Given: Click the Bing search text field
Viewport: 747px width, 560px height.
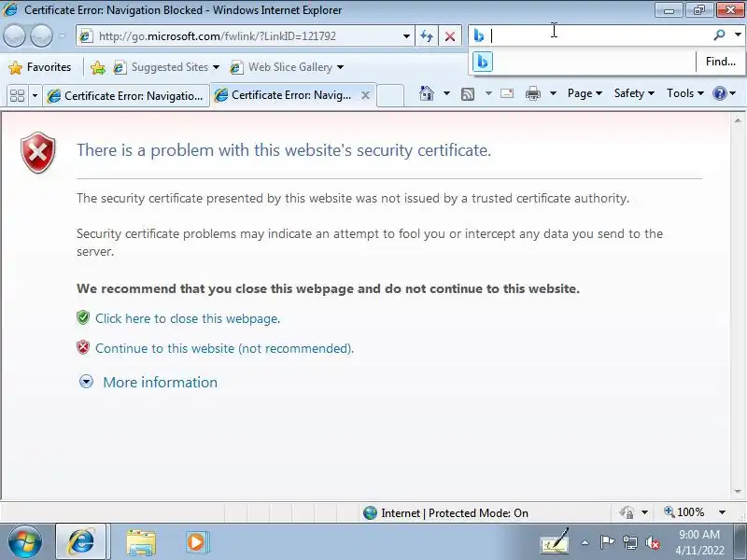Looking at the screenshot, I should pos(600,35).
